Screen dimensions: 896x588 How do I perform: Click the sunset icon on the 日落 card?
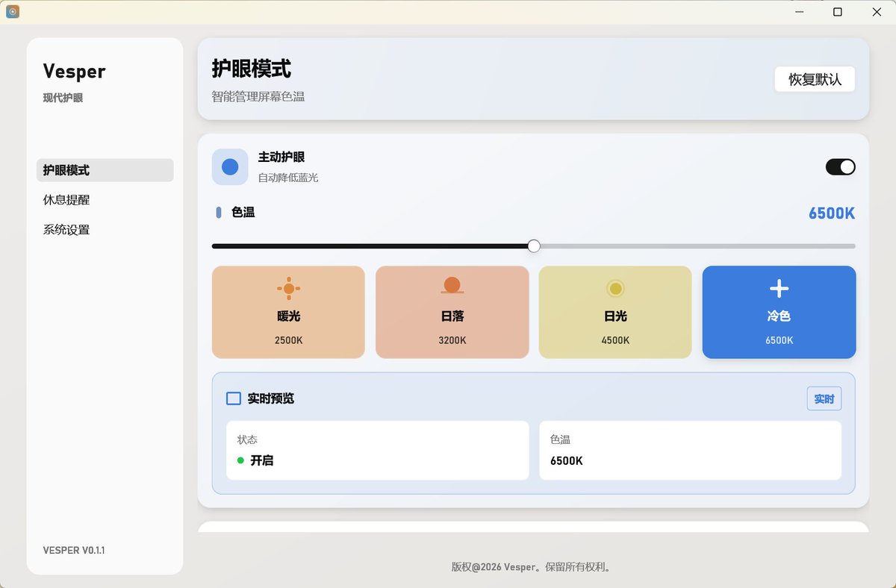point(452,285)
